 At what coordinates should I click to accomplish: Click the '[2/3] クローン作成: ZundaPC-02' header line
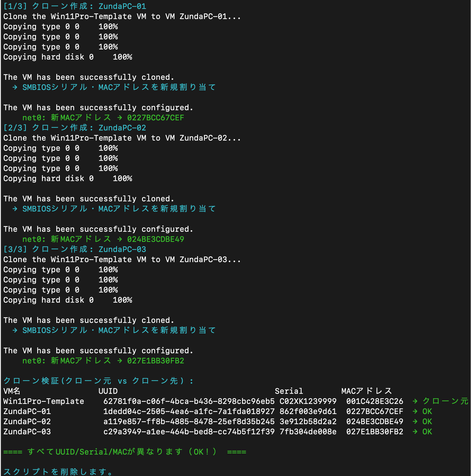click(75, 128)
